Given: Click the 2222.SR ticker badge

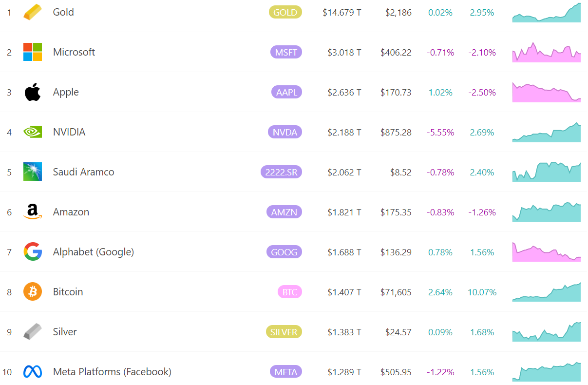Looking at the screenshot, I should point(281,172).
